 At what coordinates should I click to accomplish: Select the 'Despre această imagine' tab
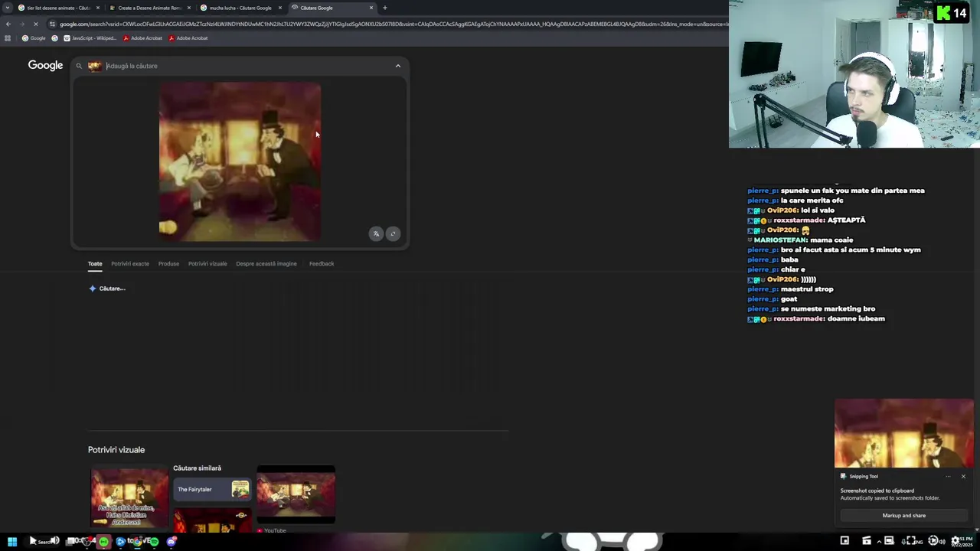pos(266,263)
